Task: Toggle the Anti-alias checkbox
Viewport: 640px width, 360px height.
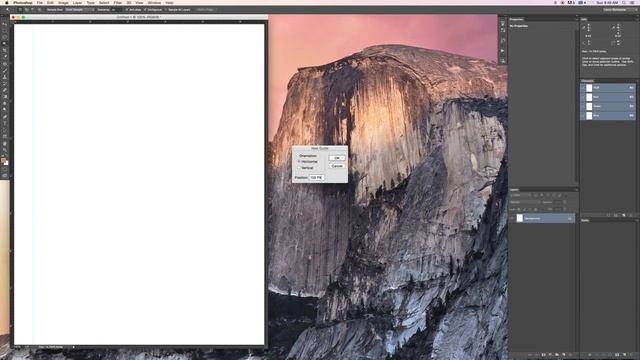Action: pyautogui.click(x=127, y=9)
